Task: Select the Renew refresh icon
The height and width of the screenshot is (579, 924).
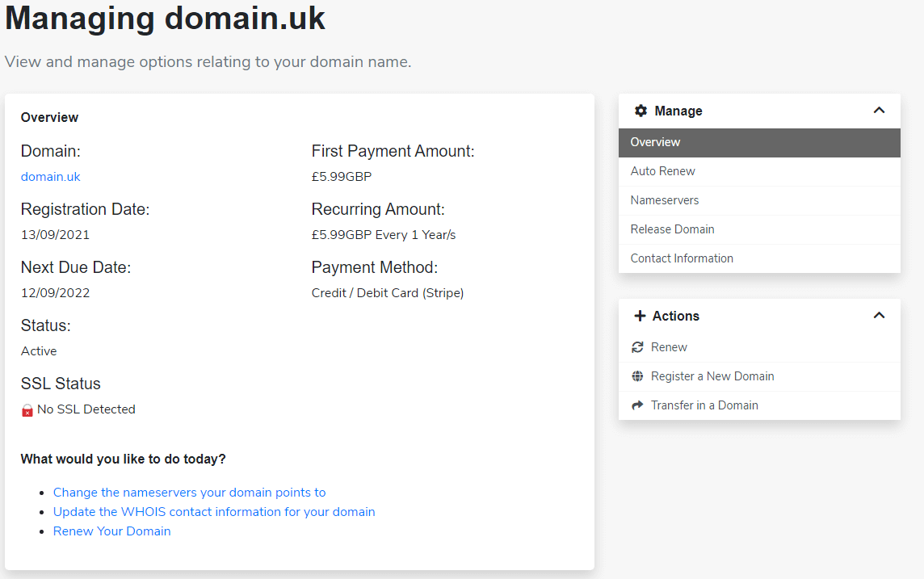Action: [637, 346]
